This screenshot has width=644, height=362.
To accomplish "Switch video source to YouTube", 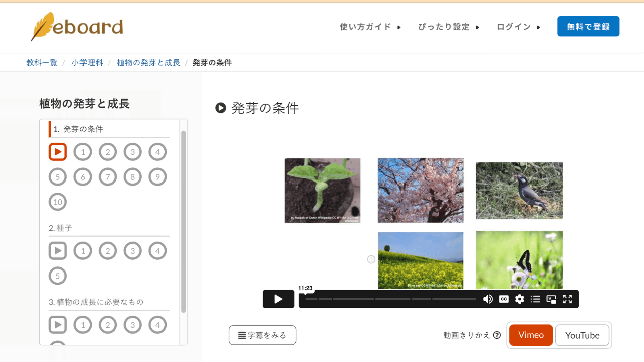I will coord(582,335).
